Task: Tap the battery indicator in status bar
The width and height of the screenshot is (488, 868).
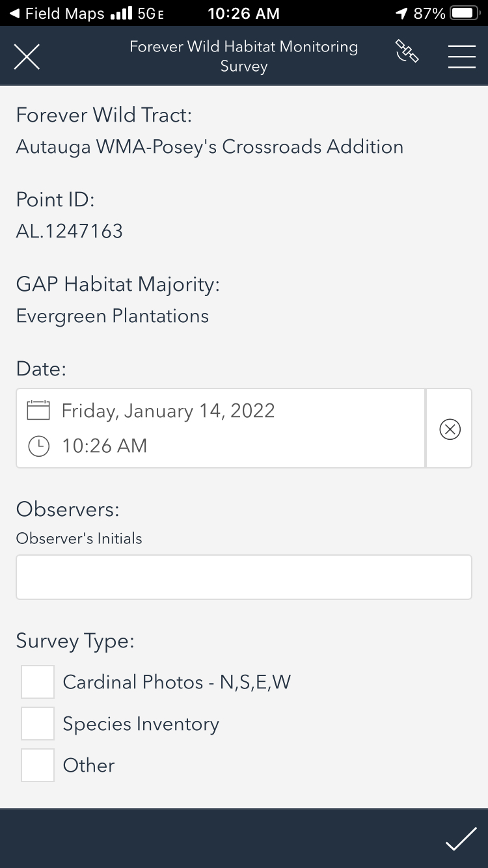Action: [465, 13]
